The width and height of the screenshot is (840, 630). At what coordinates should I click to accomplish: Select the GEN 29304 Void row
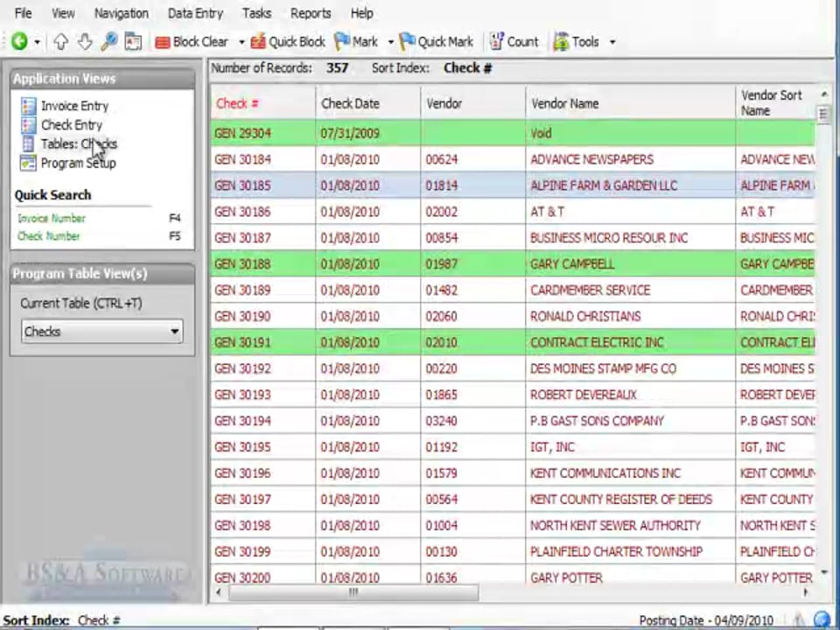click(x=513, y=133)
